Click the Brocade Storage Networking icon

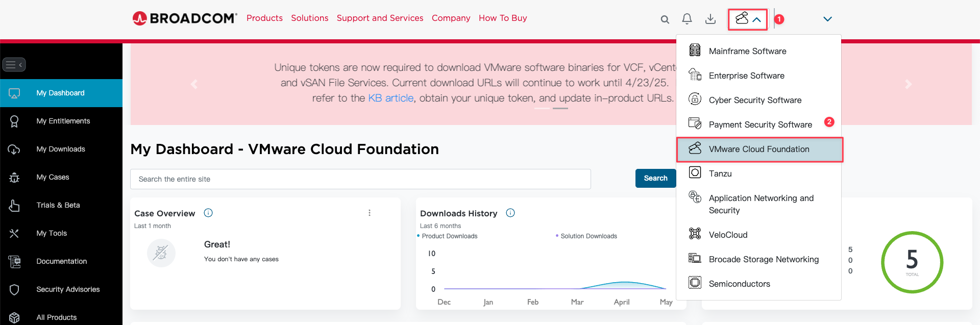695,258
